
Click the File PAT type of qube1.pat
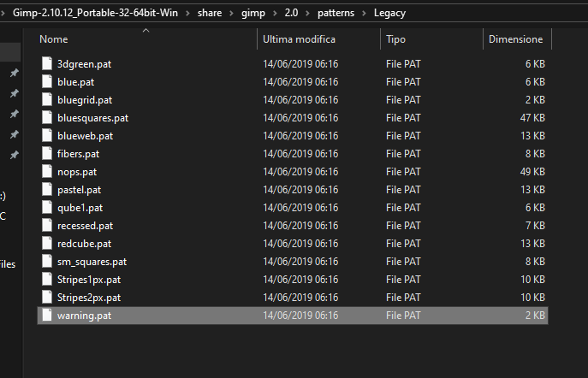click(403, 208)
